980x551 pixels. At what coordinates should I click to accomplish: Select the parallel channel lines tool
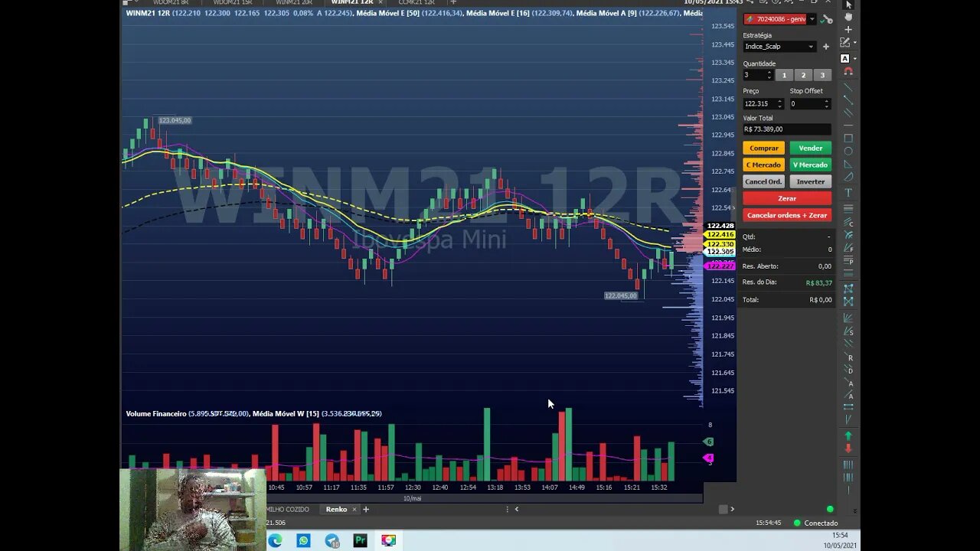(x=848, y=112)
